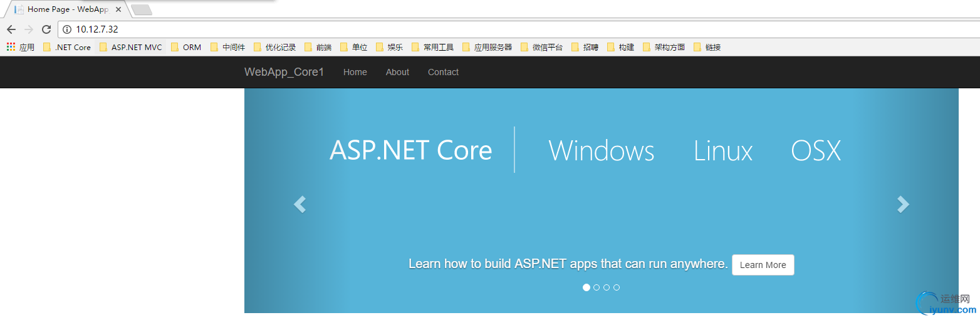980x320 pixels.
Task: Open the 优化记录 bookmark folder
Action: coord(274,47)
